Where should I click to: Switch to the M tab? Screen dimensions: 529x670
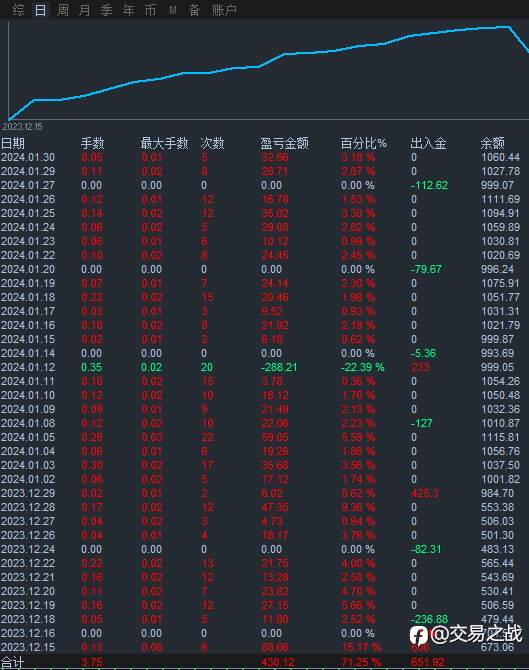173,9
